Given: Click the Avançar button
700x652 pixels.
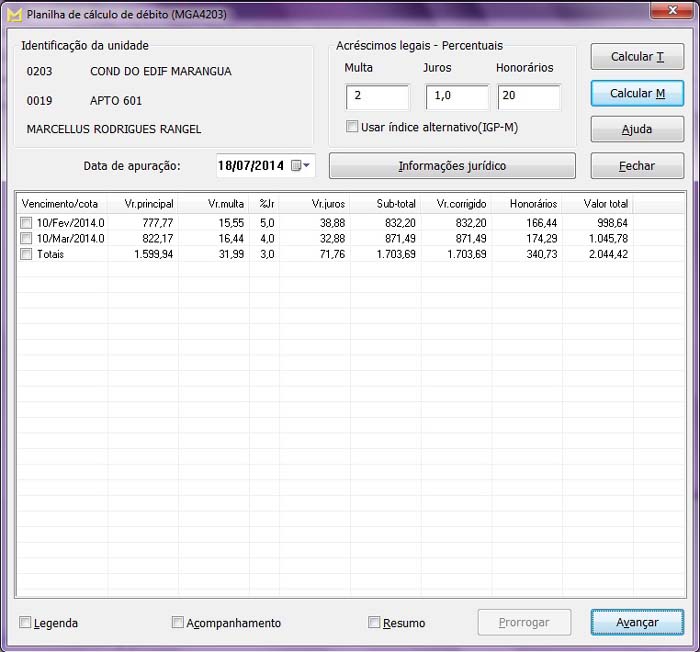Looking at the screenshot, I should [637, 622].
